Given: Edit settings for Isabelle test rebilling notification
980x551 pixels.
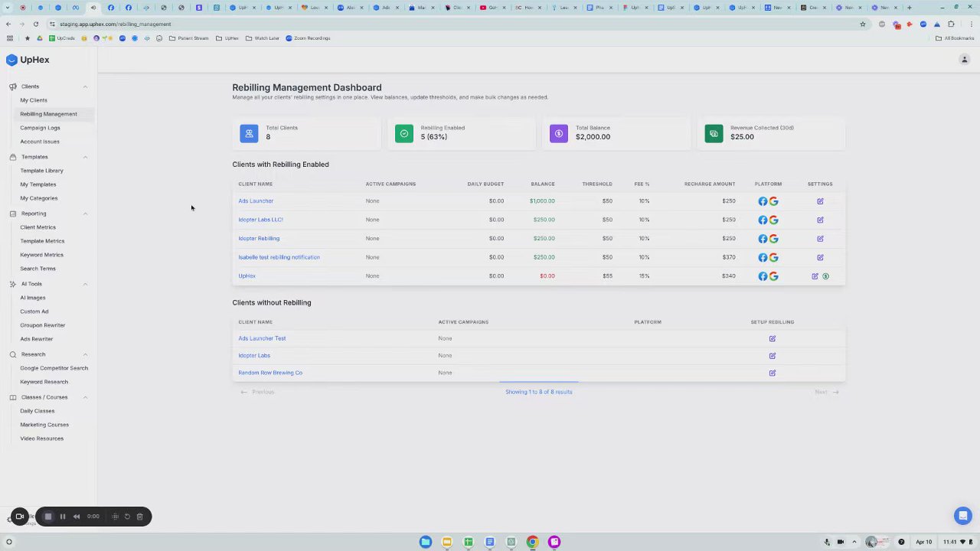Looking at the screenshot, I should [x=820, y=257].
